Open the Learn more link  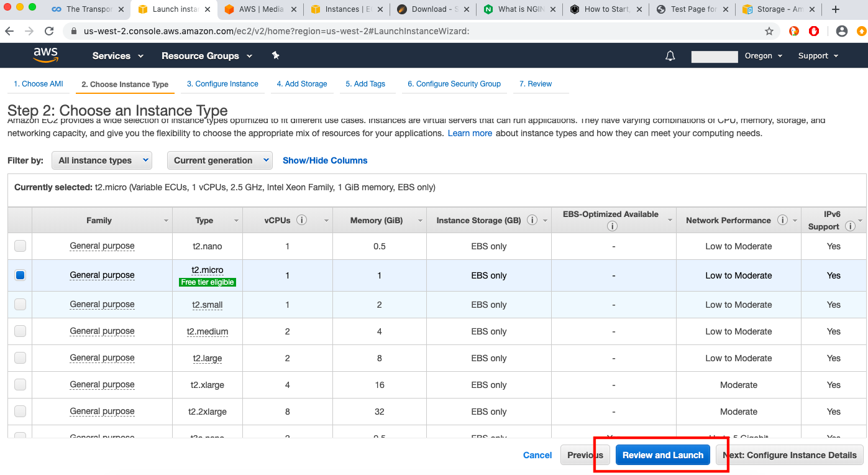coord(470,133)
